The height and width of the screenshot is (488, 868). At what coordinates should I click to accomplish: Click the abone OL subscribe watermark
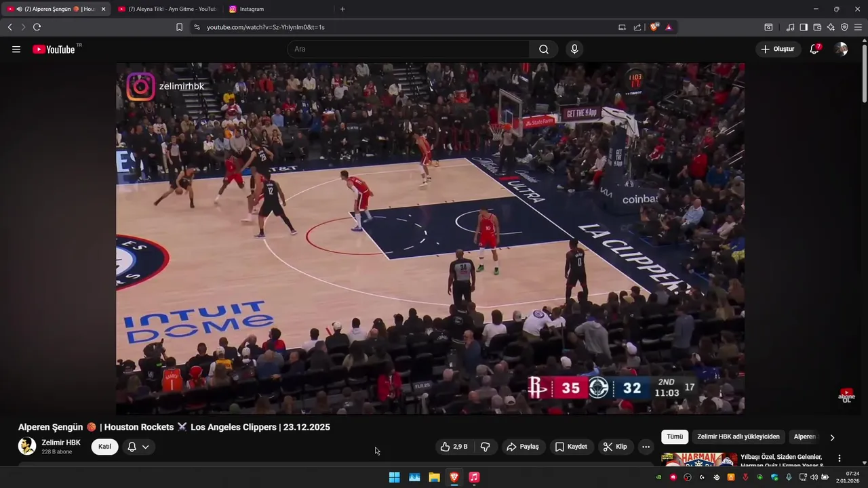pyautogui.click(x=846, y=396)
